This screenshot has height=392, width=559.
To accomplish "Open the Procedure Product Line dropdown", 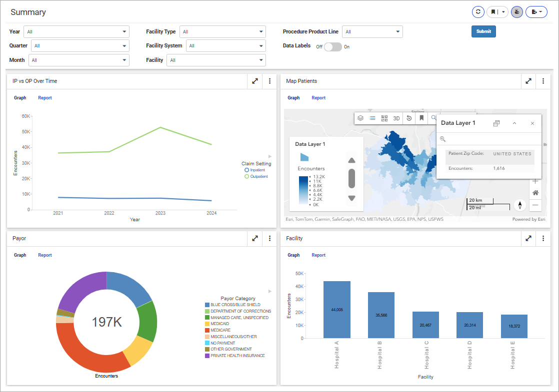I will (372, 32).
